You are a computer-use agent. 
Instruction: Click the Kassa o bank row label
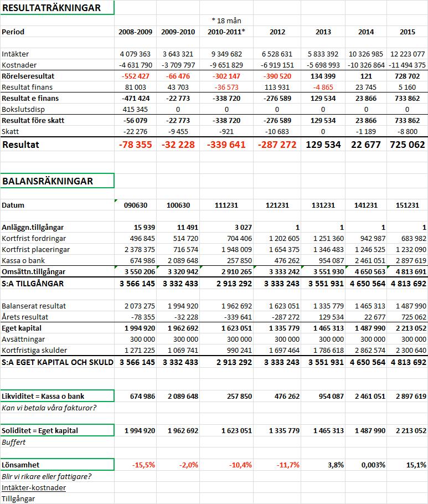[23, 261]
